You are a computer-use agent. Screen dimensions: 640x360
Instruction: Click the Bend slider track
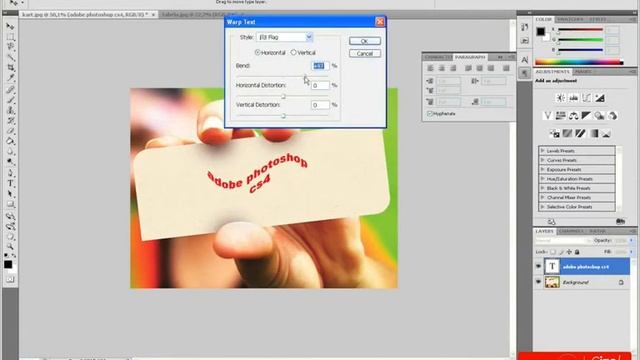coord(282,76)
